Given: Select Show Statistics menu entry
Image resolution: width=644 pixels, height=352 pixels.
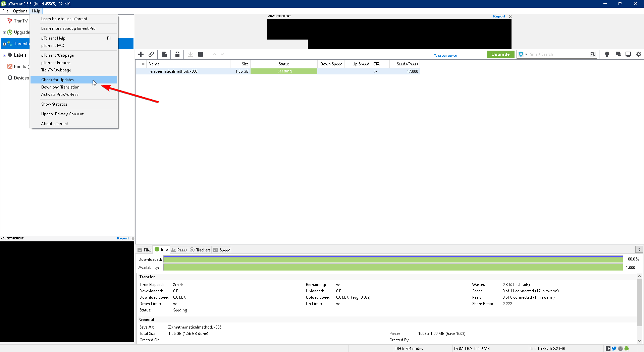Looking at the screenshot, I should coord(74,104).
